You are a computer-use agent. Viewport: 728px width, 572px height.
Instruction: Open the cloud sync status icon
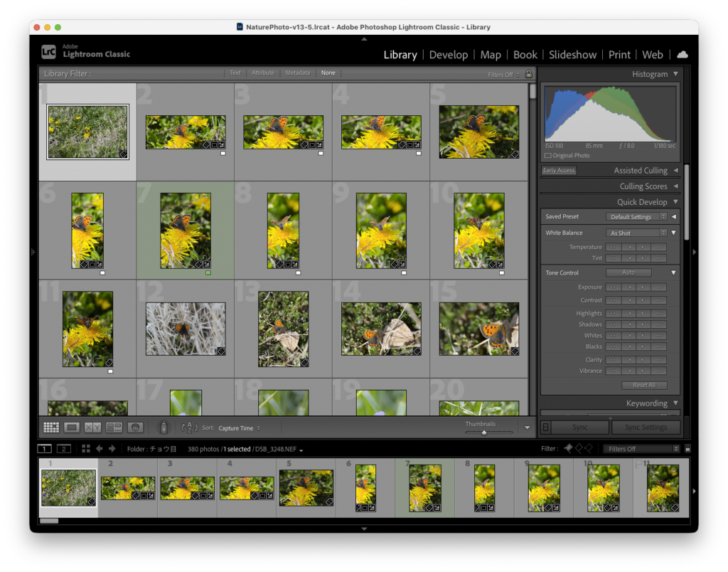pos(682,54)
